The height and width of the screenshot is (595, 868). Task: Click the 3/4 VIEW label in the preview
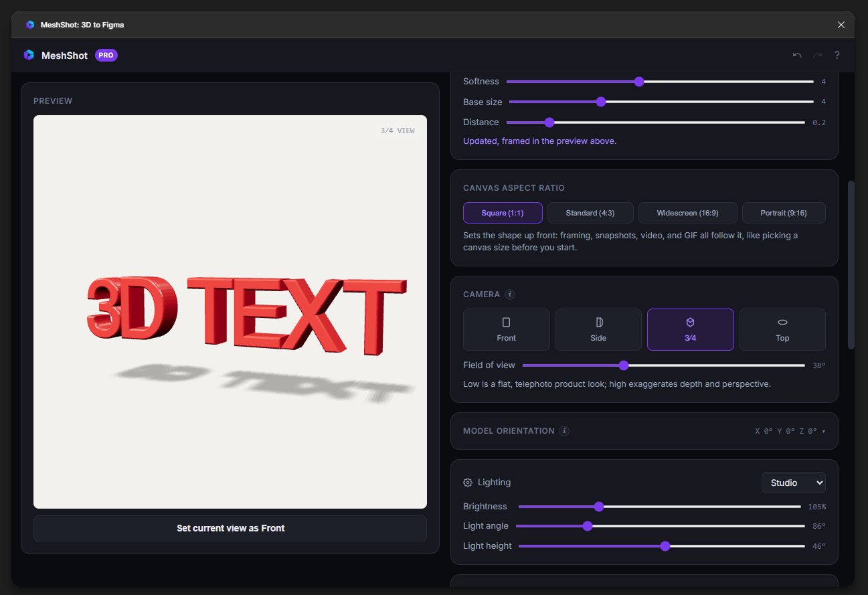398,131
